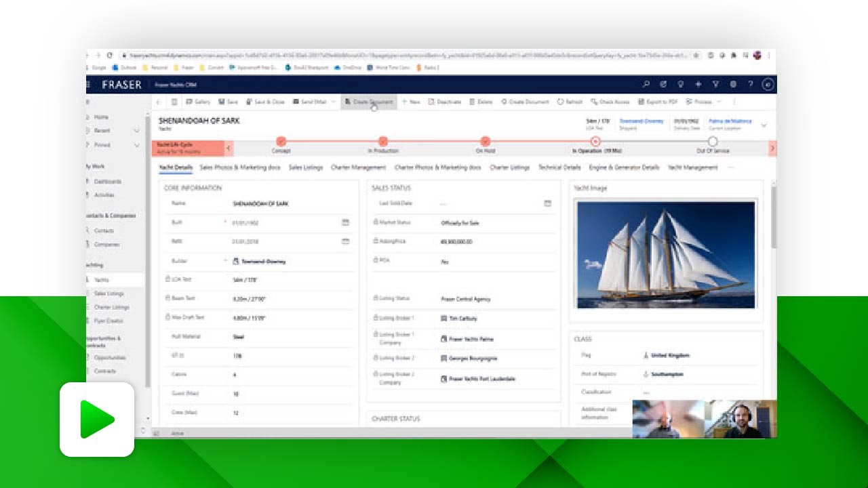Expand Pinned in the sidebar

point(137,145)
